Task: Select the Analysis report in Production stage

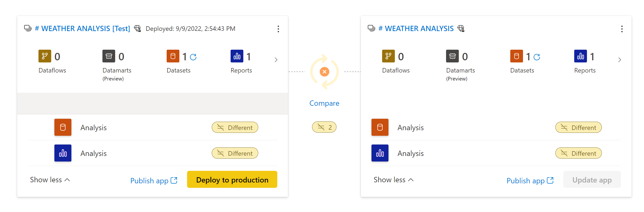Action: click(410, 153)
